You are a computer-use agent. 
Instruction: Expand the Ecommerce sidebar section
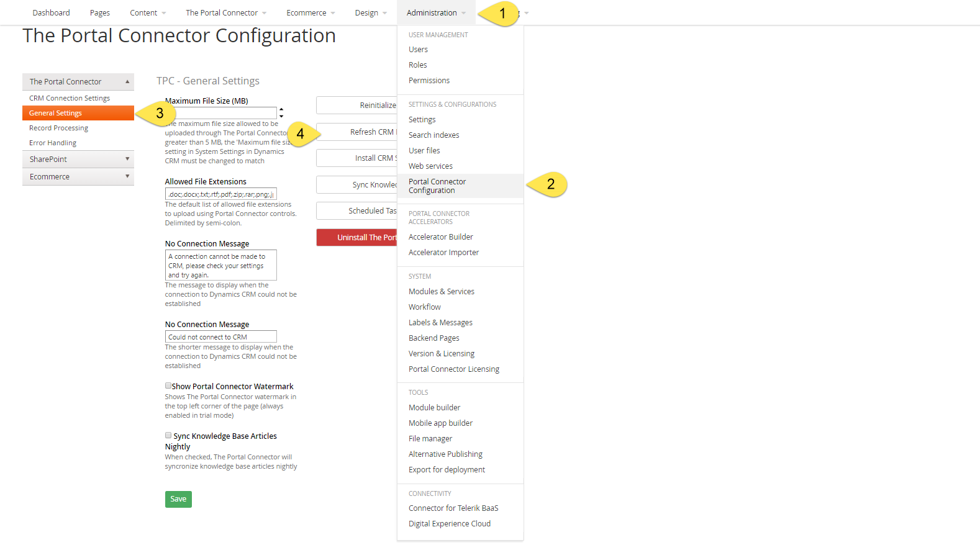pos(78,177)
